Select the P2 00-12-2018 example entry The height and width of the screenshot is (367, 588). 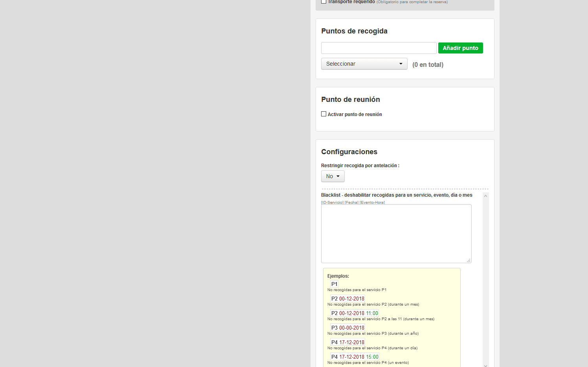coord(347,299)
